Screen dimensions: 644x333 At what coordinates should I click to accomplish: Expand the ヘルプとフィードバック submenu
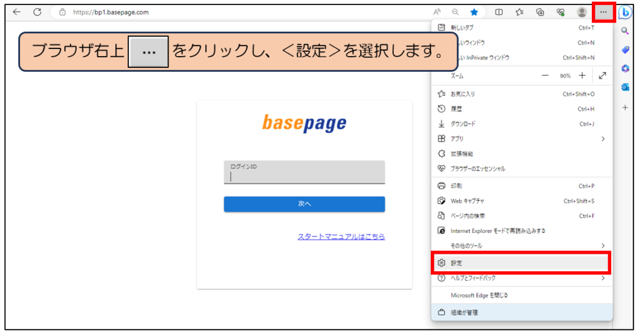coord(602,278)
